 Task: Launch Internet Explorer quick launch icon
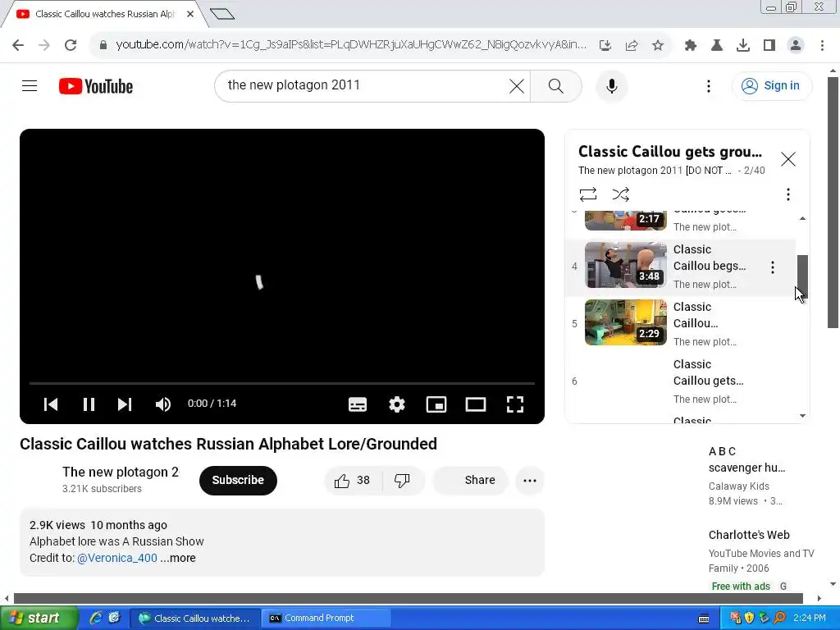(96, 619)
